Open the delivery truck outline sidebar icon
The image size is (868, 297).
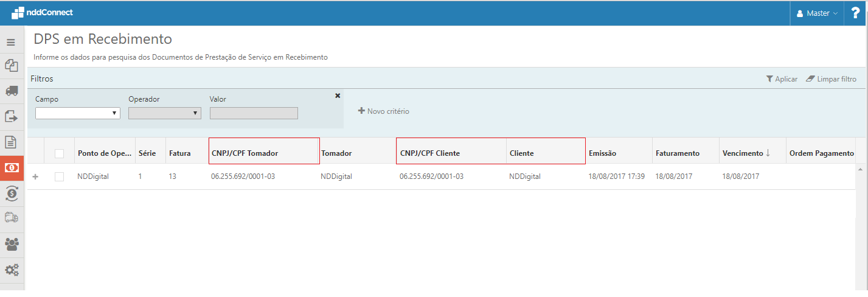11,217
